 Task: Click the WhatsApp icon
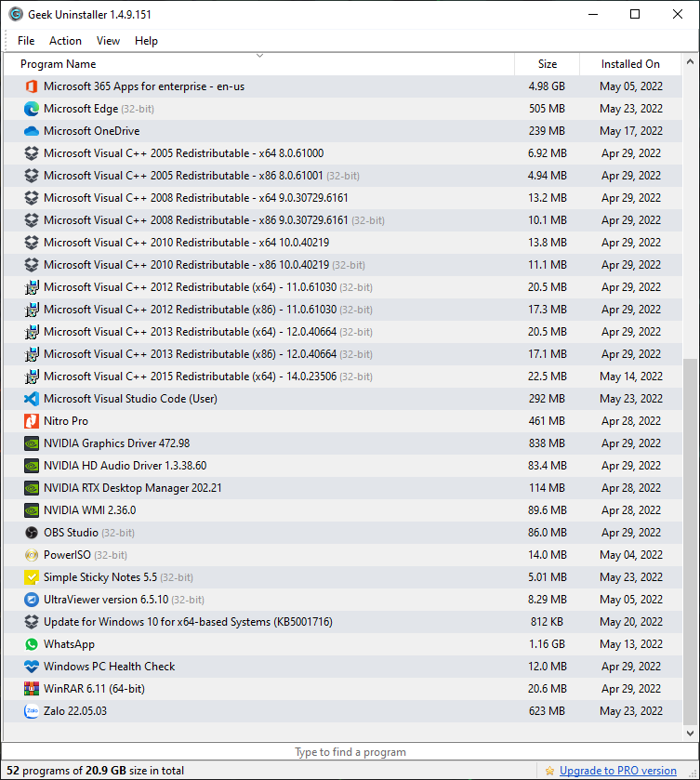coord(32,644)
